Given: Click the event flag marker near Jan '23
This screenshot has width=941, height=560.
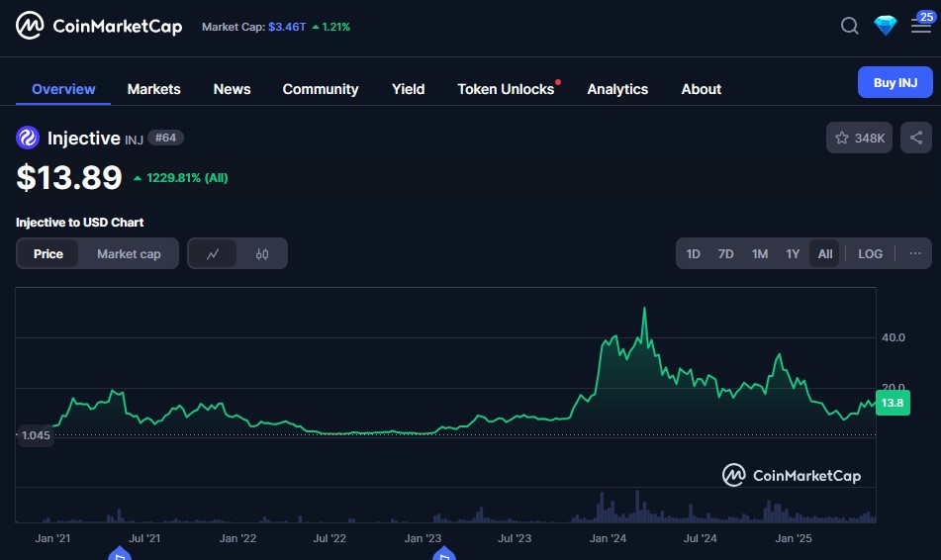Looking at the screenshot, I should (444, 554).
